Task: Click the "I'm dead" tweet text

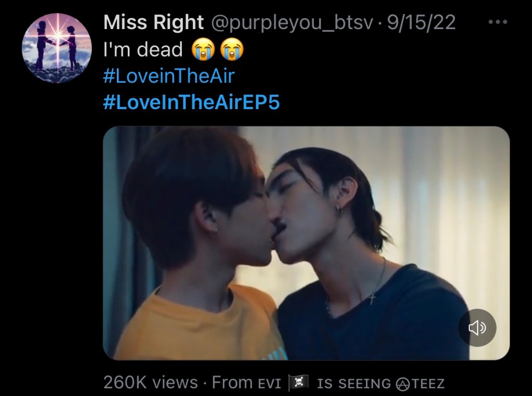Action: [x=143, y=49]
